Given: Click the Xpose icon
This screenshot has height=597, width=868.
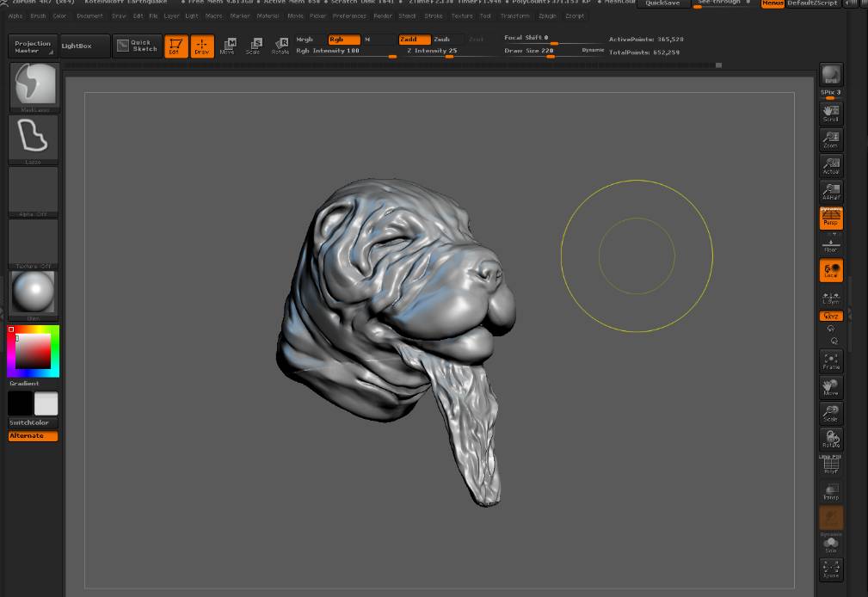Looking at the screenshot, I should pyautogui.click(x=831, y=569).
